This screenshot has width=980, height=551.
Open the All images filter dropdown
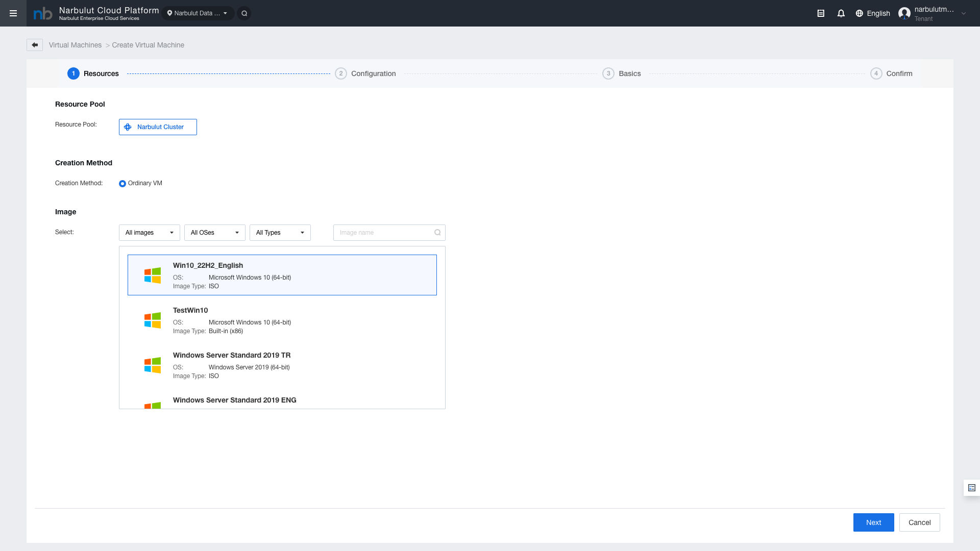(x=150, y=233)
